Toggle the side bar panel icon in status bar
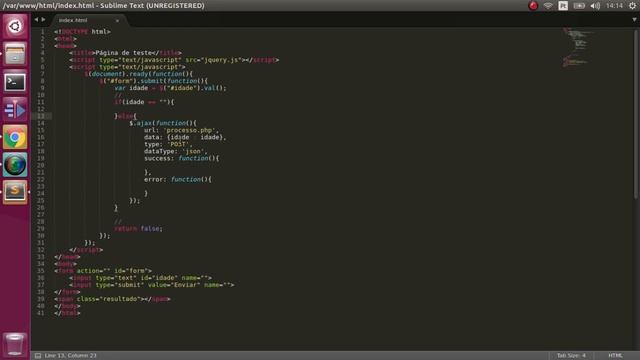This screenshot has width=640, height=360. tap(38, 356)
